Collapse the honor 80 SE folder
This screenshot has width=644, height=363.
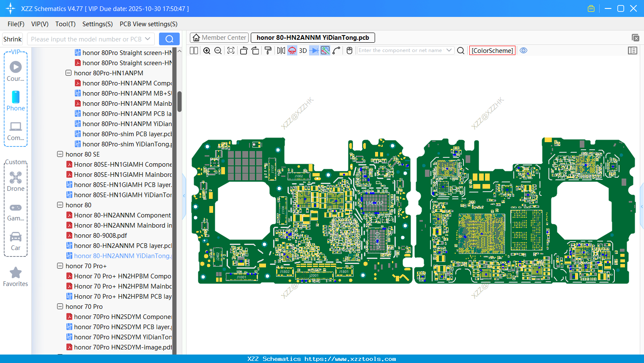60,154
